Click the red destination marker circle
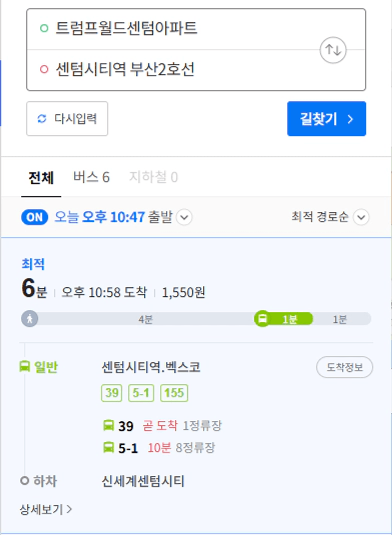The image size is (392, 535). coord(44,69)
